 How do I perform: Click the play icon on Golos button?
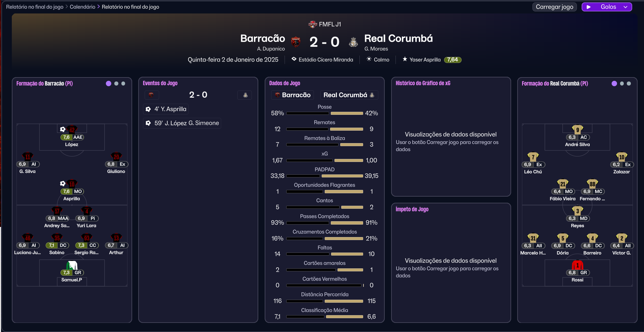tap(589, 7)
